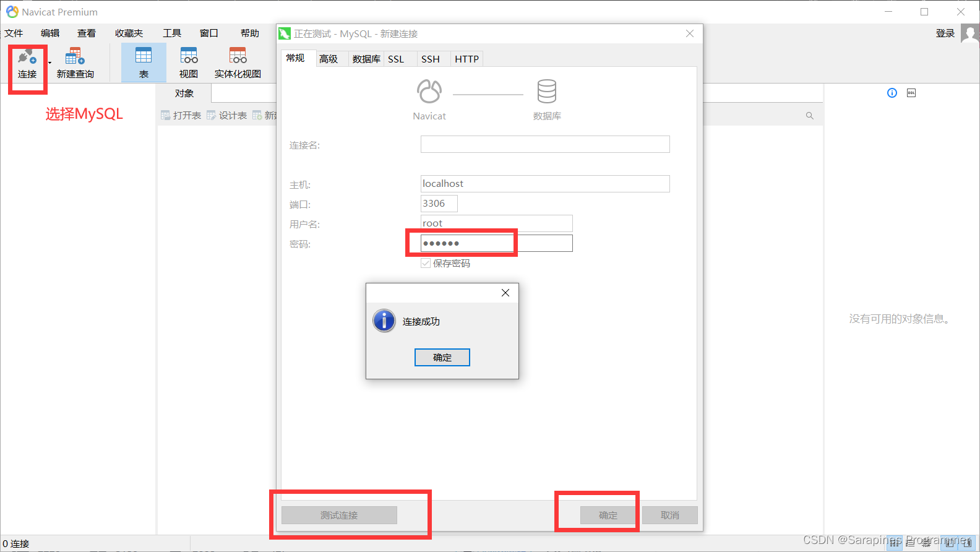The width and height of the screenshot is (980, 552).
Task: Click the user avatar icon beside 登录
Action: pyautogui.click(x=969, y=33)
